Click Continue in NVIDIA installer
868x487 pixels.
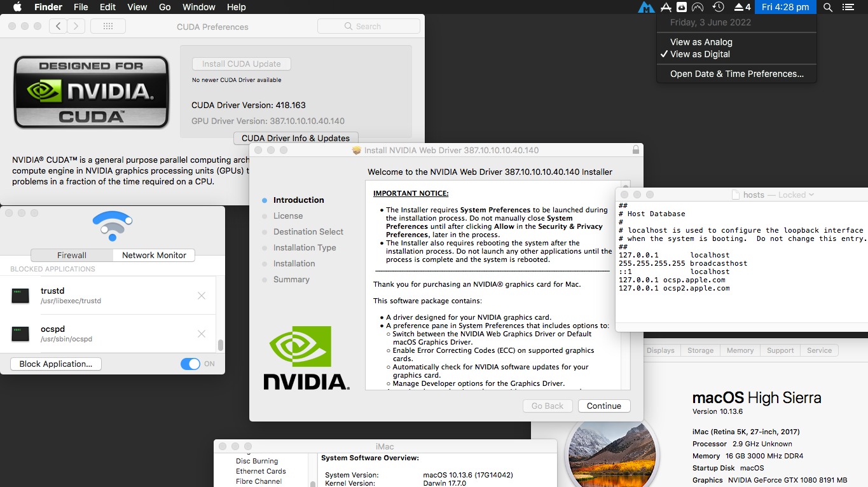coord(604,406)
